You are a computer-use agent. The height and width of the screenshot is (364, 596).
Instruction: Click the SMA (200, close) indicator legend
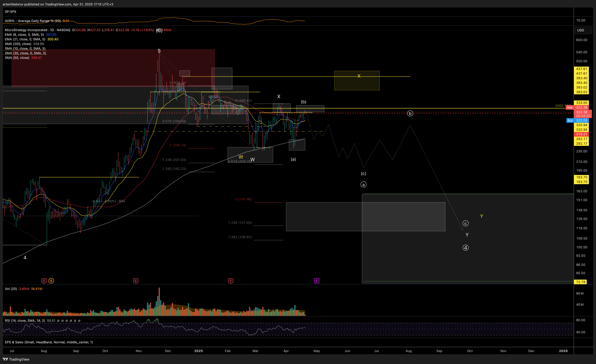point(18,44)
